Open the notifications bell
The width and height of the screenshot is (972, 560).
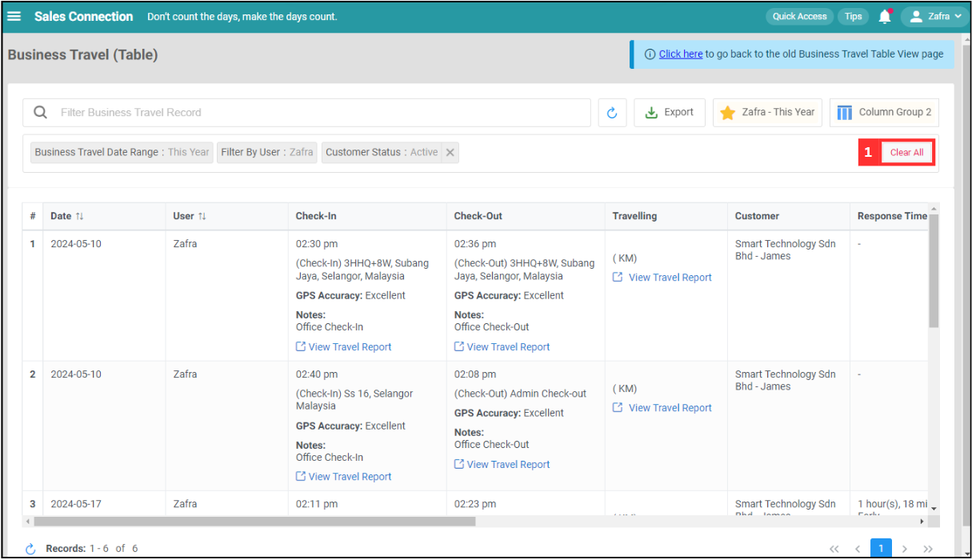click(x=885, y=16)
